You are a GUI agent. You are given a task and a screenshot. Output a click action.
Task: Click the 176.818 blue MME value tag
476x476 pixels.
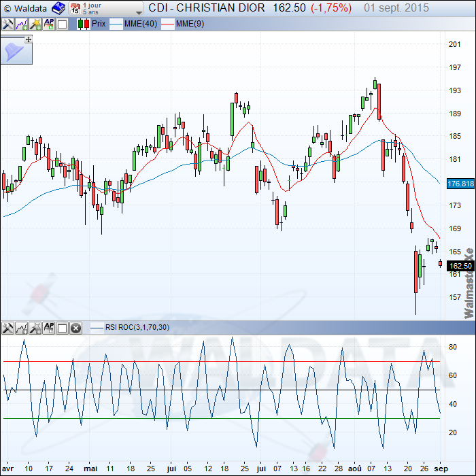click(460, 184)
